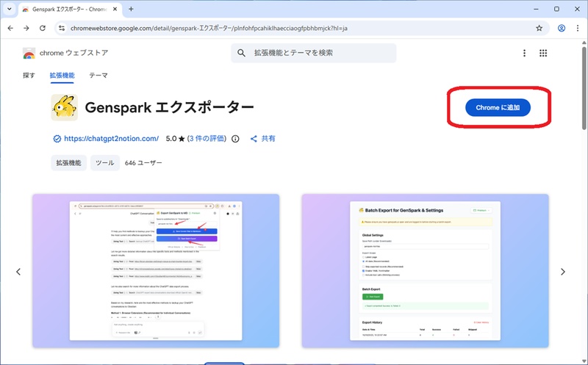Open the Google apps grid icon
The height and width of the screenshot is (365, 588).
[543, 53]
